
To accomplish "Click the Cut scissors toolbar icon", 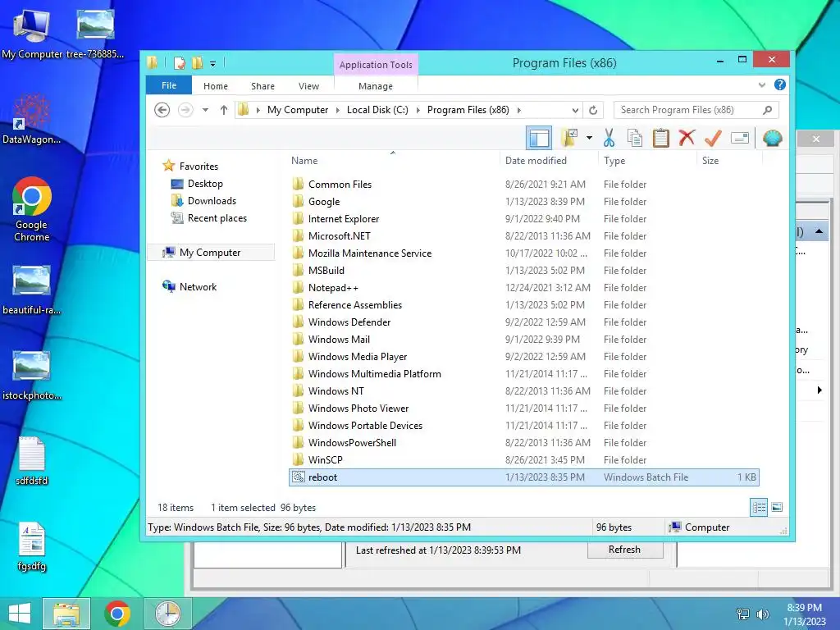I will coord(609,138).
